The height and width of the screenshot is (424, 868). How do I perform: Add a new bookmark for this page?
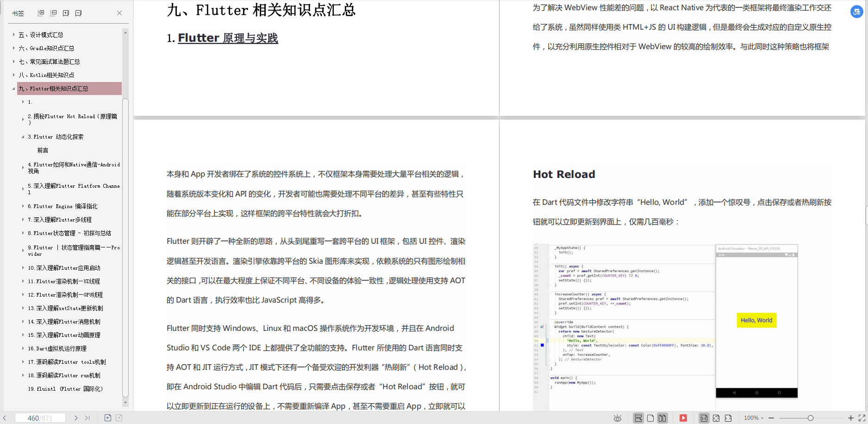tap(65, 13)
